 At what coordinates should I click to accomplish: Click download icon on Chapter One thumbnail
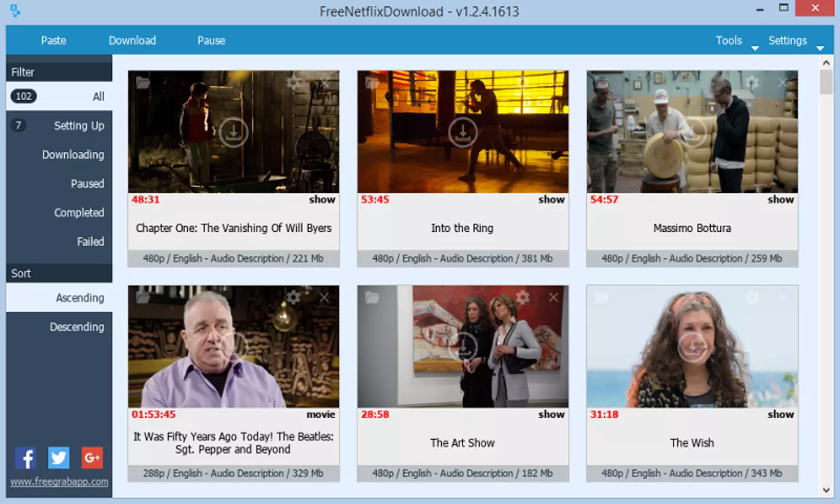[x=233, y=132]
